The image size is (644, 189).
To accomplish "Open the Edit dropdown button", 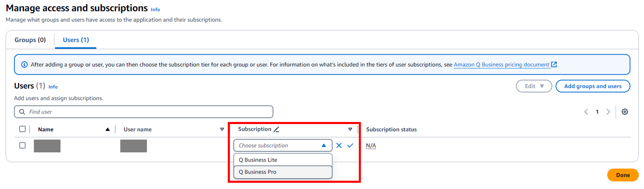I will [x=534, y=86].
